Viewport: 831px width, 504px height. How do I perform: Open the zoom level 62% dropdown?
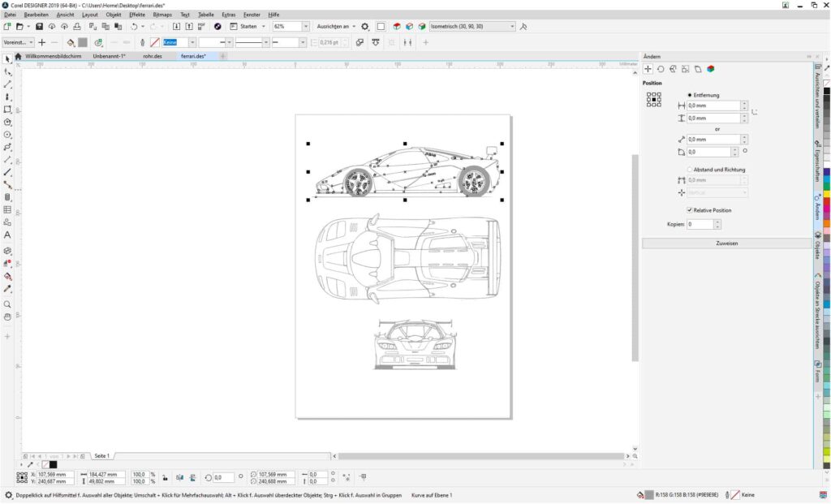pos(306,26)
